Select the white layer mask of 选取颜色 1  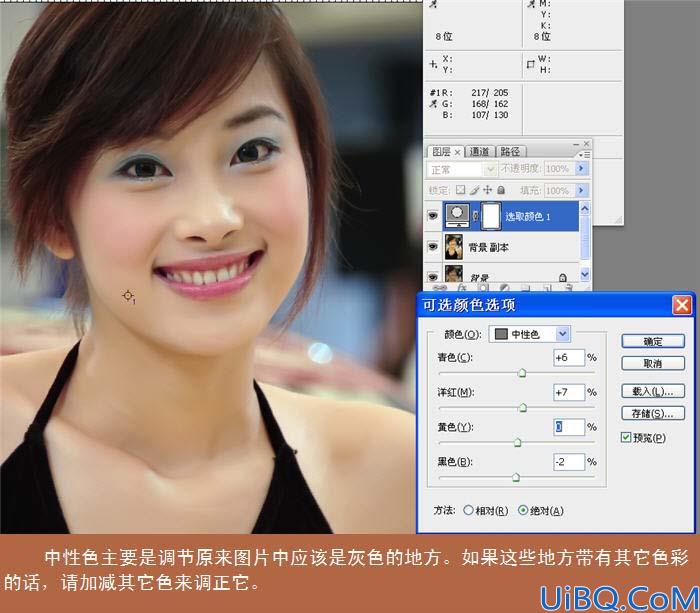click(491, 216)
